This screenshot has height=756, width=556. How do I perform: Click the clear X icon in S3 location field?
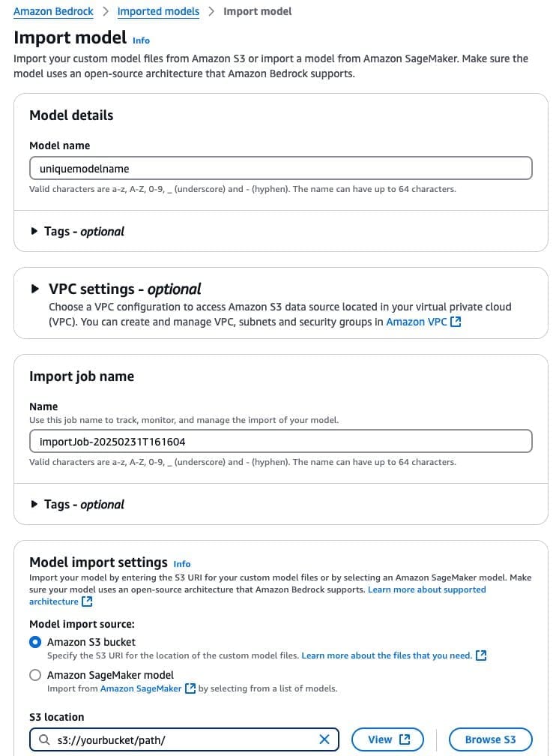[x=324, y=739]
